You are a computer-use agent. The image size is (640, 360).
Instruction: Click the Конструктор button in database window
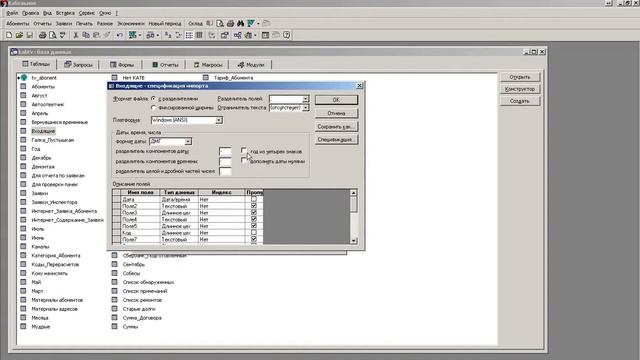coord(520,89)
